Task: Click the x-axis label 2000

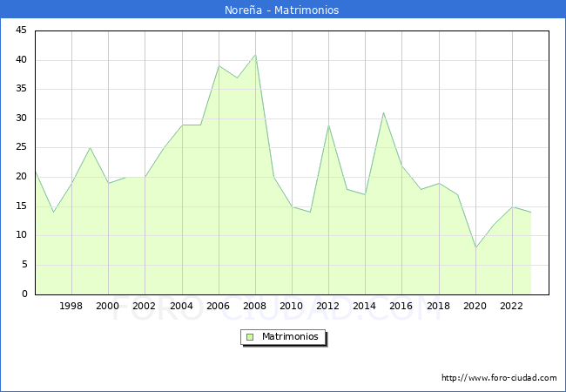Action: click(x=107, y=306)
